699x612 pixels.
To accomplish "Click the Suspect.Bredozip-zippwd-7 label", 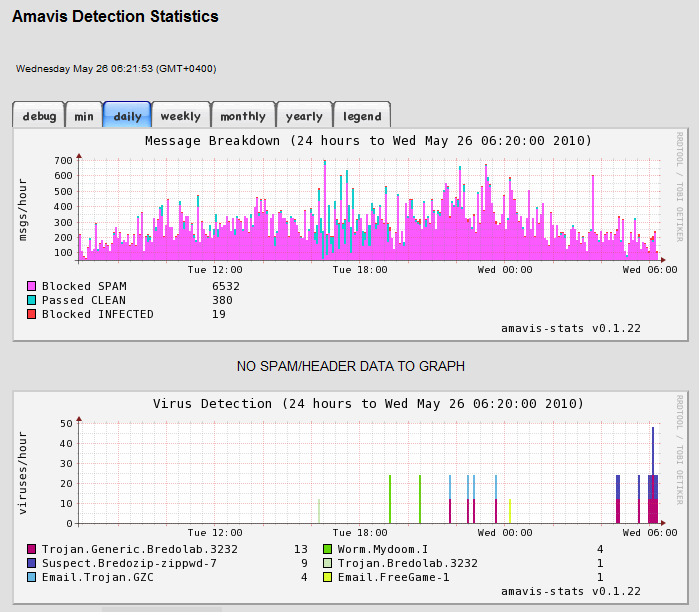I will [129, 563].
